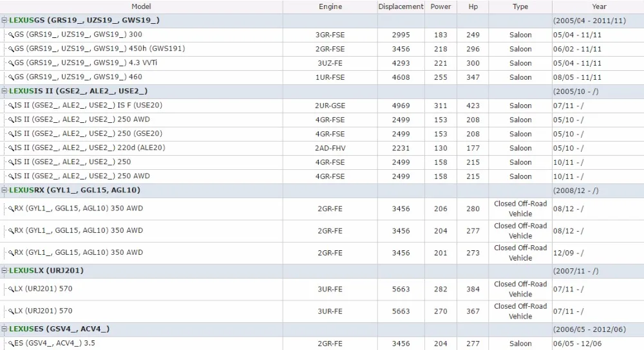Click engine cell 3UZ-FE
Viewport: 644px width, 350px height.
click(x=330, y=63)
